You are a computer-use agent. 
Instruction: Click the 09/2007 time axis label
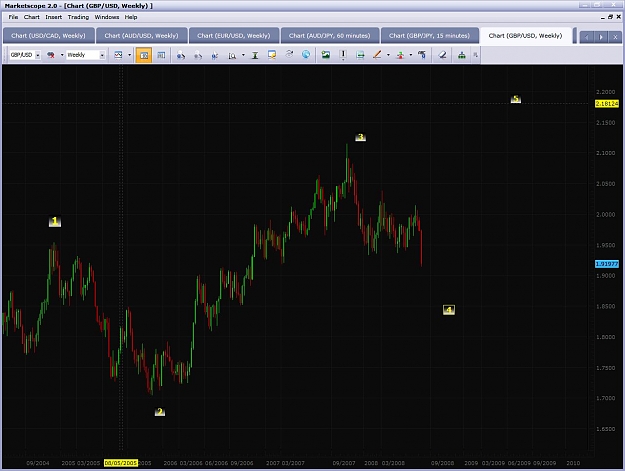[344, 463]
